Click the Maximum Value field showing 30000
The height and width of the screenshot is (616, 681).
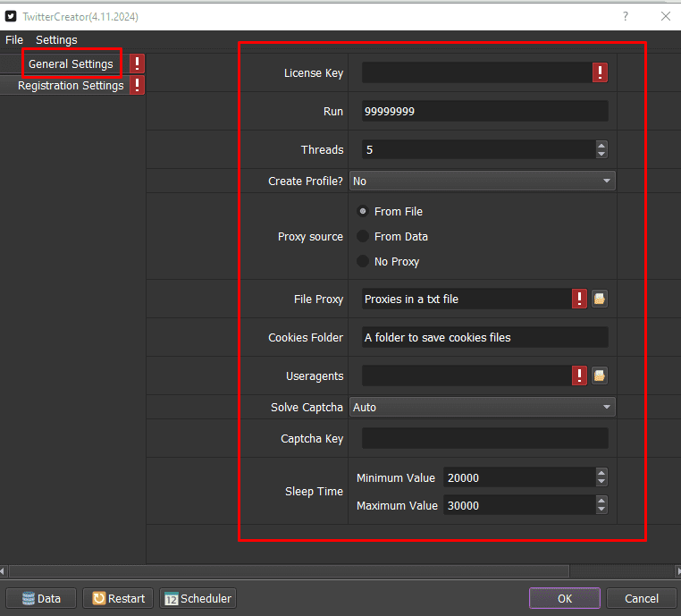pos(520,505)
